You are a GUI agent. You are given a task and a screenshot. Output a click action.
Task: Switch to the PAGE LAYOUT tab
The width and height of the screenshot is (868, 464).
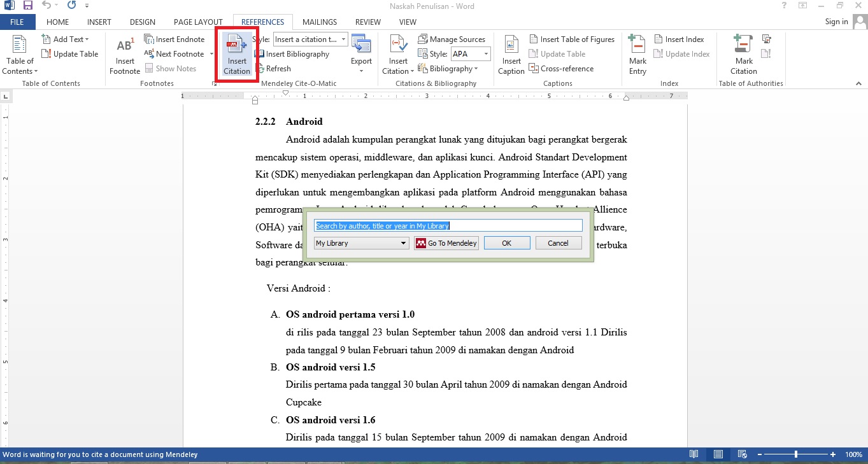click(x=198, y=22)
